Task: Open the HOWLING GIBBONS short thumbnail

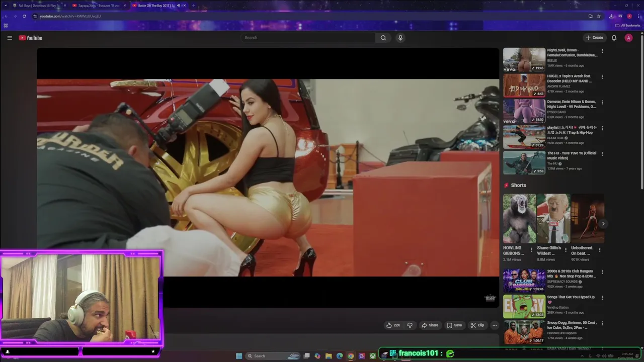Action: tap(519, 219)
